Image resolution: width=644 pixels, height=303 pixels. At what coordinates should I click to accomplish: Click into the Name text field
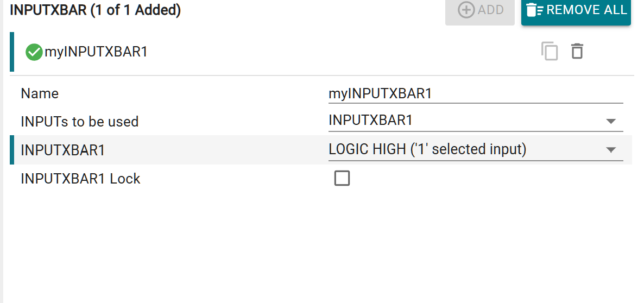[x=475, y=93]
